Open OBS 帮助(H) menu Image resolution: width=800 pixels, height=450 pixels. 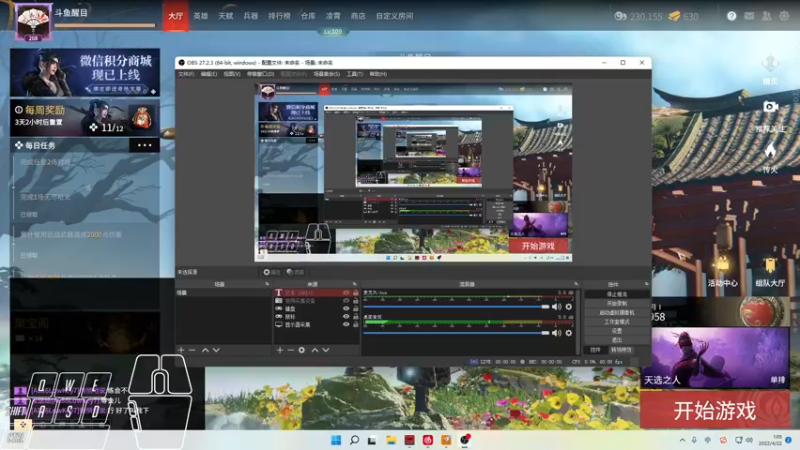click(378, 74)
